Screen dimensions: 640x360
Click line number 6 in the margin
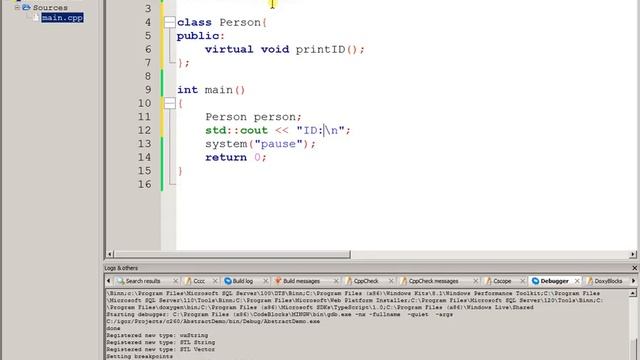click(148, 49)
